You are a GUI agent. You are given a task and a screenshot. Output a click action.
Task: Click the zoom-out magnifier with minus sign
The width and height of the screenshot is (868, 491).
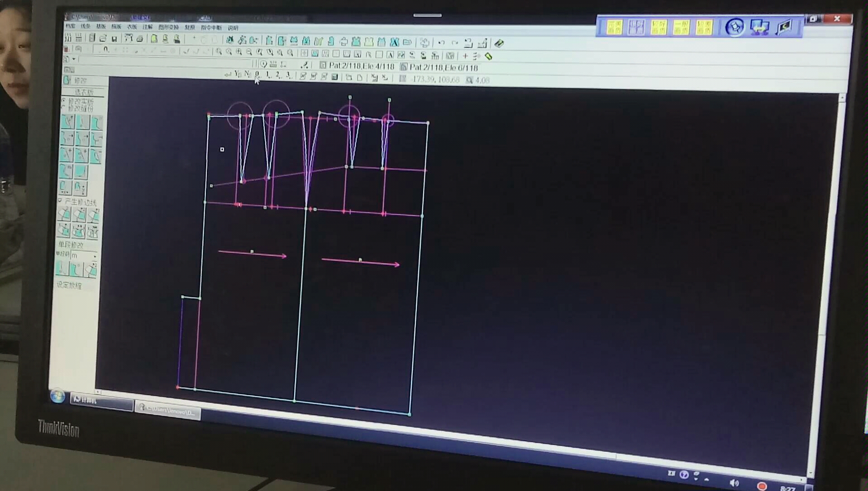click(249, 52)
